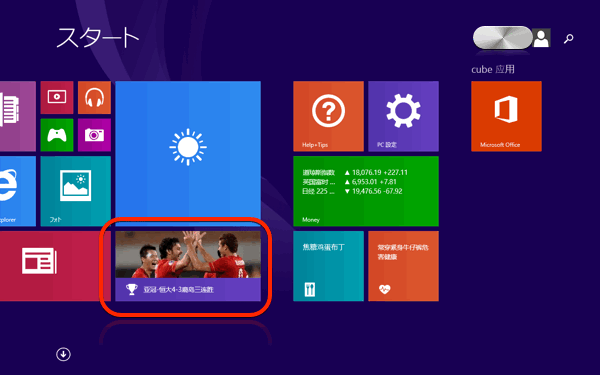
Task: Open the user account picture
Action: 541,38
